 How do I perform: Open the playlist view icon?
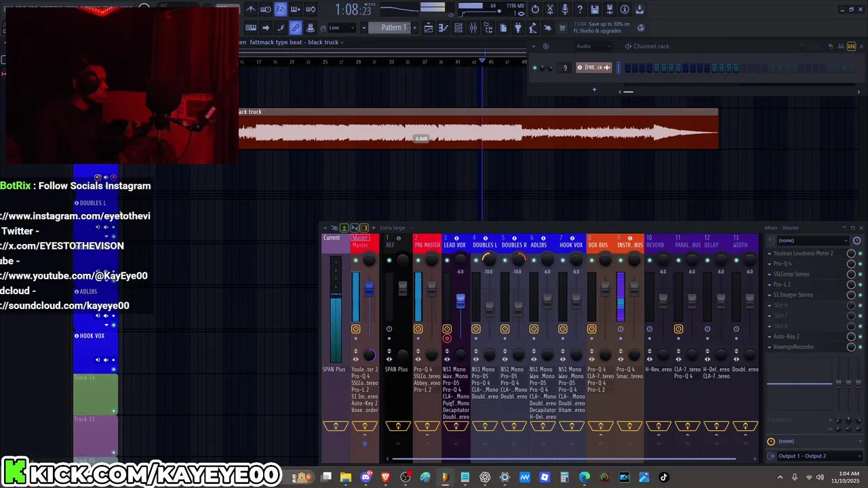[x=429, y=28]
